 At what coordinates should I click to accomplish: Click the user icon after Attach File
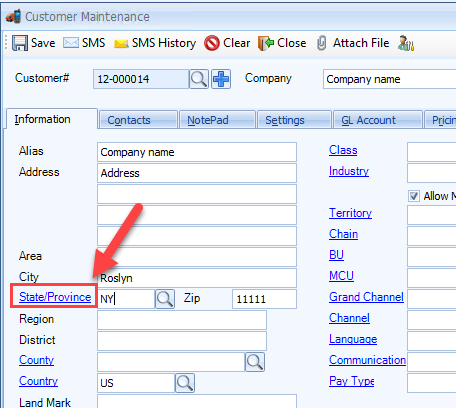[406, 43]
